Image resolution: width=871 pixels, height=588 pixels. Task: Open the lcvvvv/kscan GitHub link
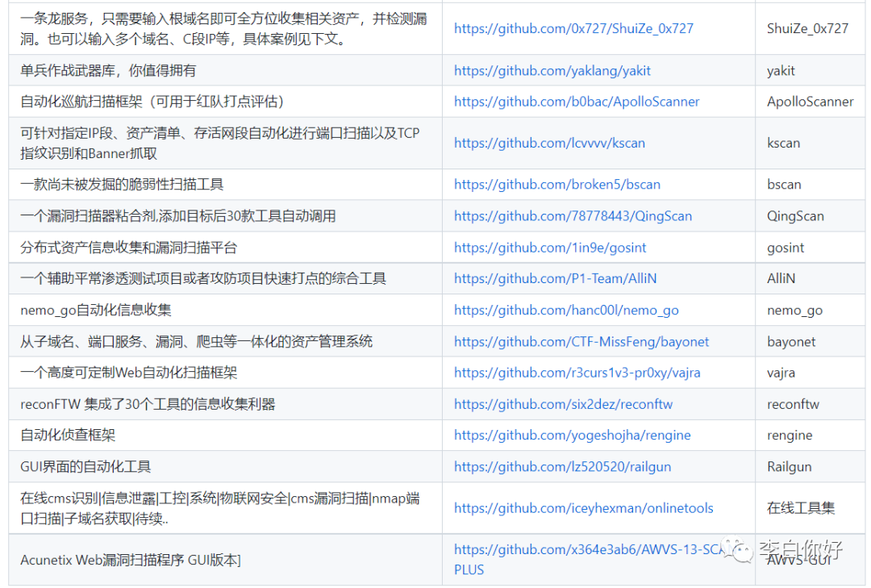click(549, 143)
